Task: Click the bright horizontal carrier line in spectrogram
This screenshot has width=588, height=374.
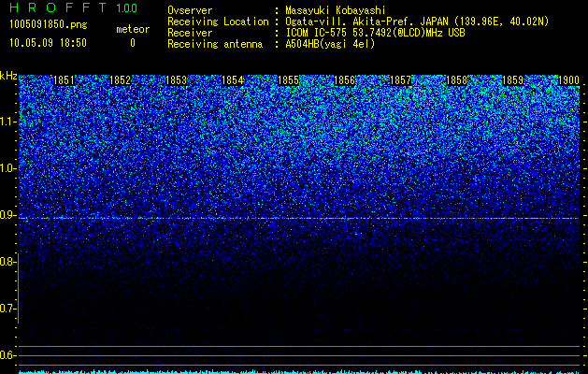Action: tap(299, 218)
